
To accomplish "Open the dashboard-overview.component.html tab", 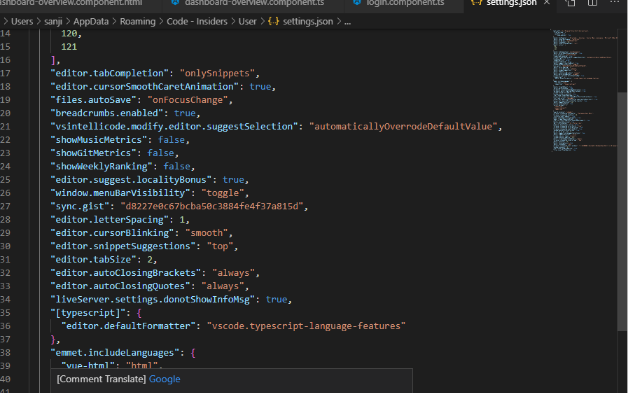I will [x=71, y=3].
